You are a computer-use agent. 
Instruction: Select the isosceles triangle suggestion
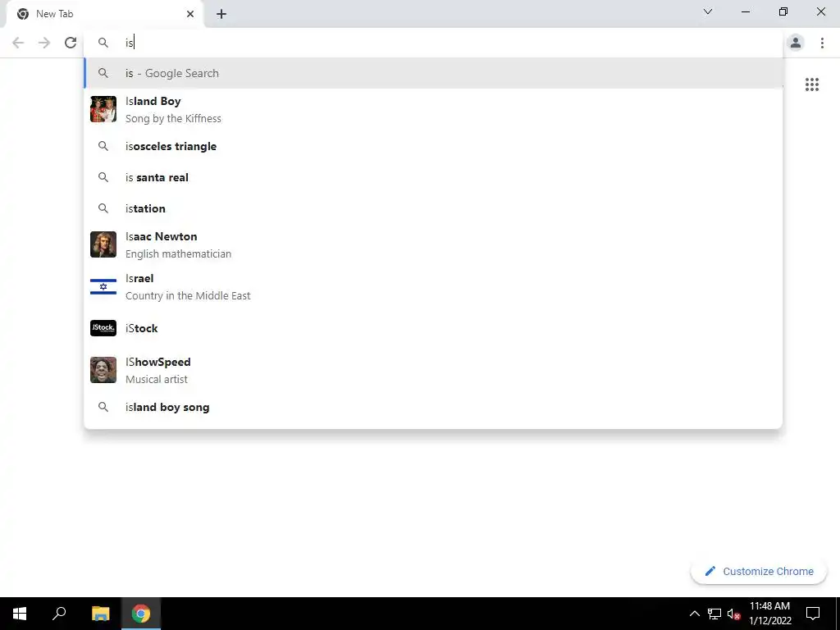(x=433, y=146)
